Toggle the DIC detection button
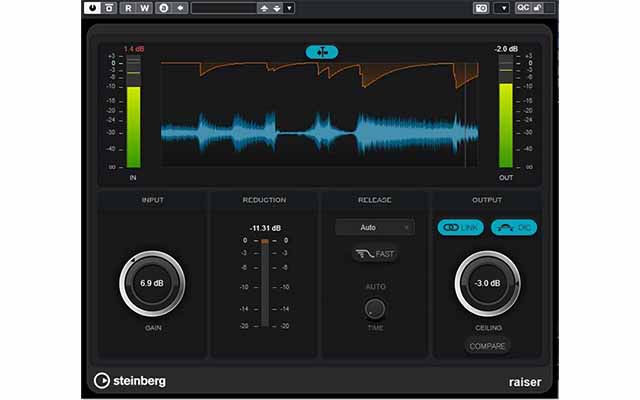The height and width of the screenshot is (400, 640). coord(514,227)
